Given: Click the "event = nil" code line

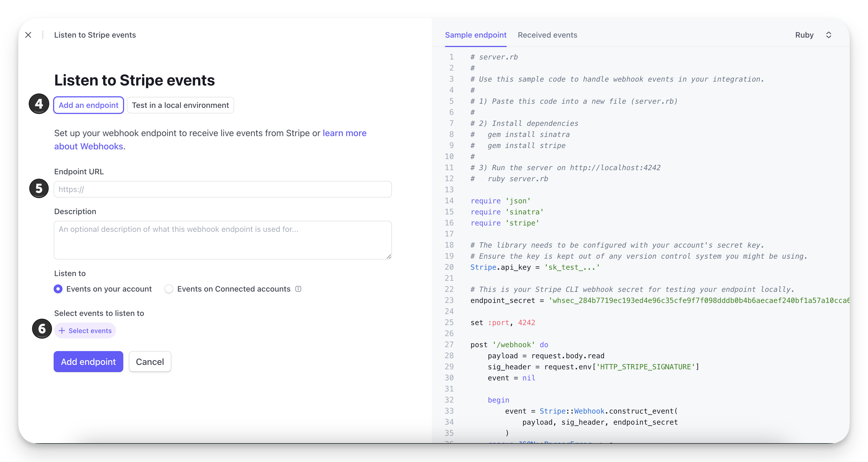Looking at the screenshot, I should [511, 378].
